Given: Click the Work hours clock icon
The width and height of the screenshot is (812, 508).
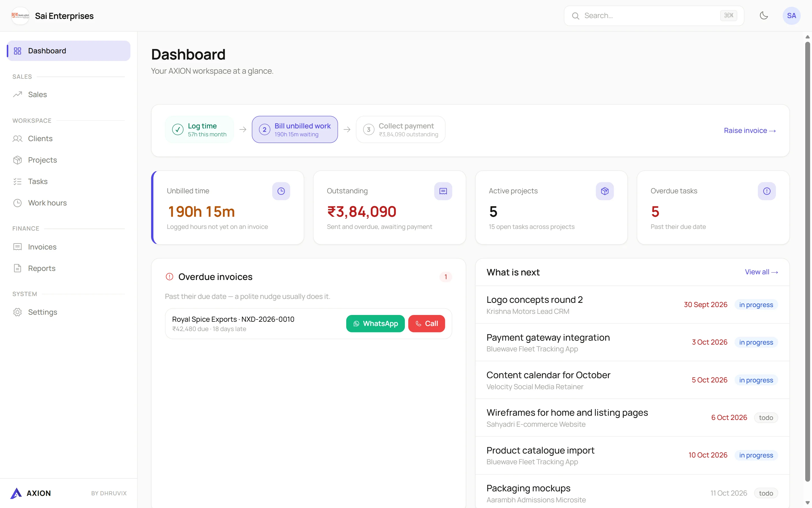Looking at the screenshot, I should 17,203.
